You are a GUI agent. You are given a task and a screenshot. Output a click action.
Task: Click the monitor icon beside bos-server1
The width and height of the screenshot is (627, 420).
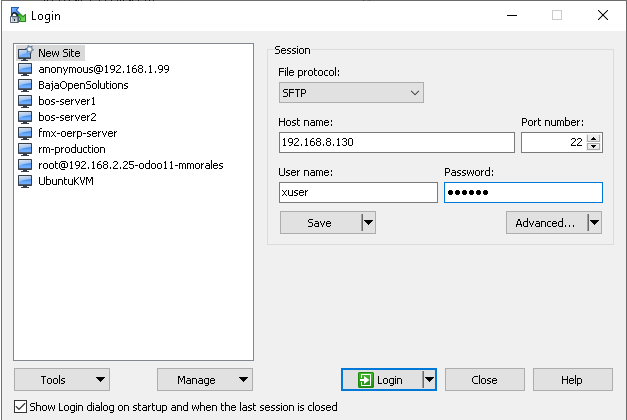coord(25,101)
